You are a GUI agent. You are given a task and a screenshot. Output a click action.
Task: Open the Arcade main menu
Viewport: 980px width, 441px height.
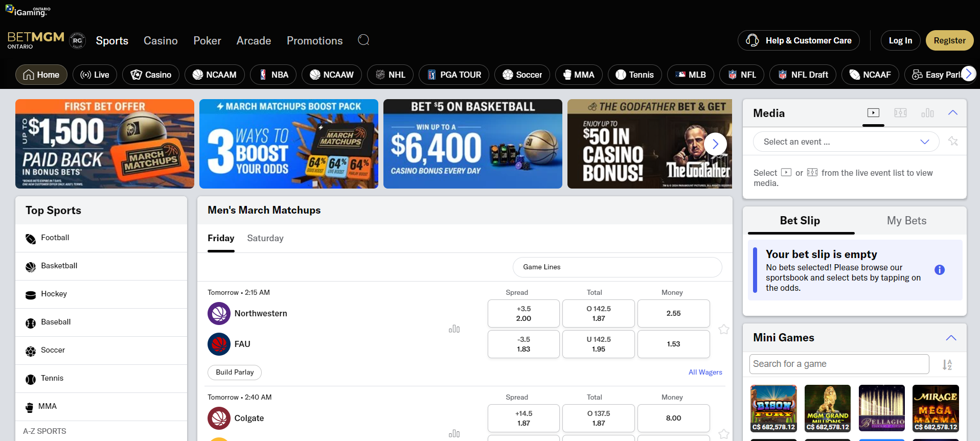click(254, 40)
